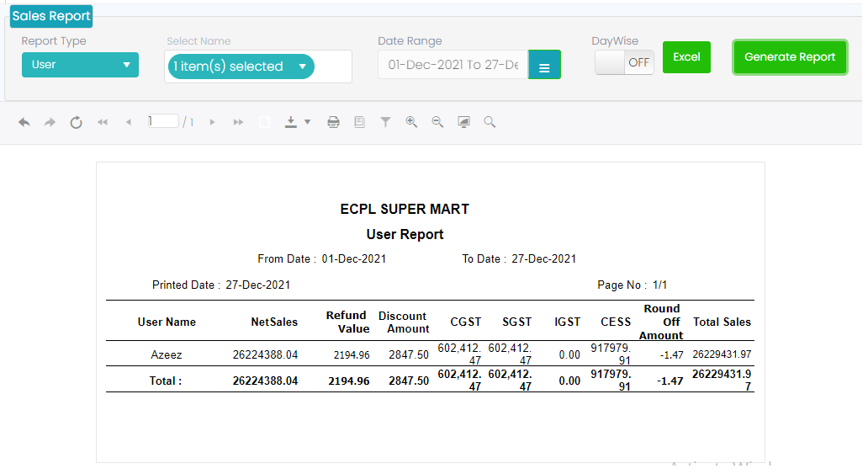
Task: Refresh the report with the reload icon
Action: 76,122
